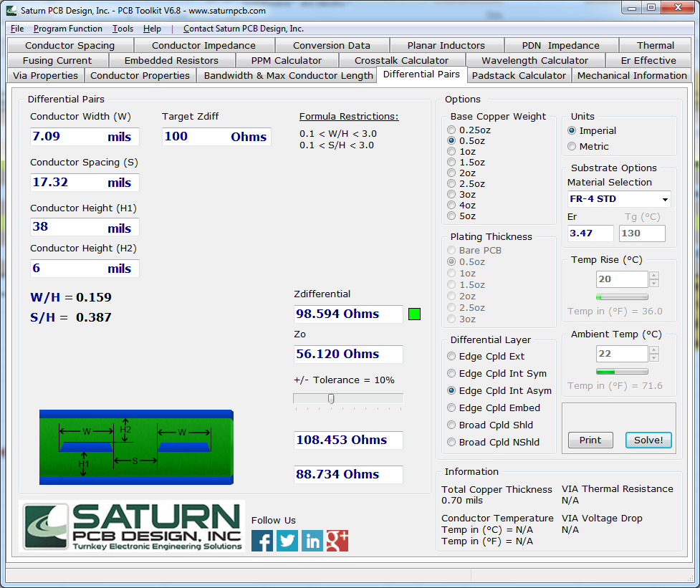Click the Google+ social icon
Image resolution: width=700 pixels, height=588 pixels.
click(x=337, y=541)
